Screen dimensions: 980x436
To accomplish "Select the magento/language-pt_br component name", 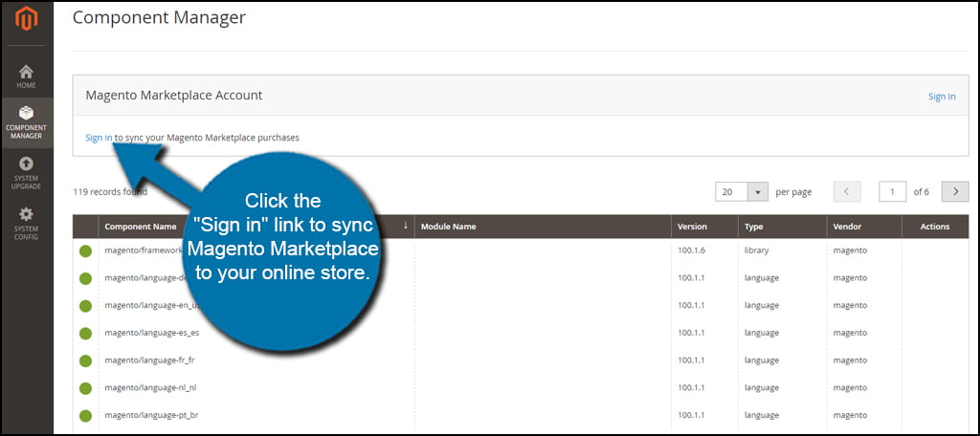I will pyautogui.click(x=151, y=415).
